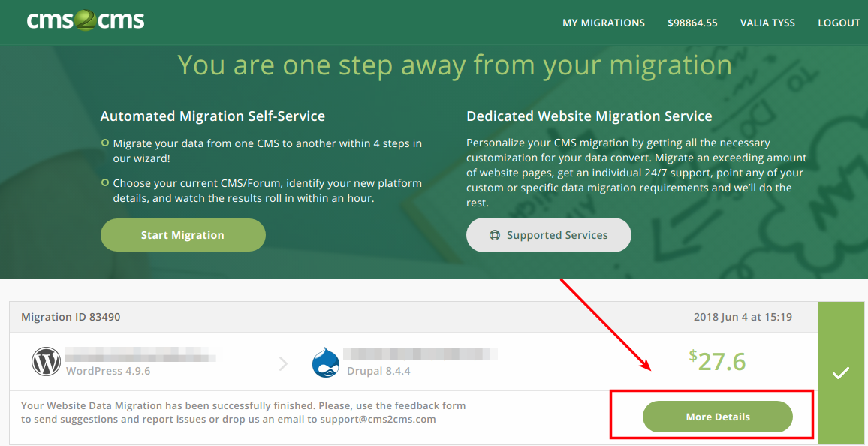The width and height of the screenshot is (868, 446).
Task: Log out using the Logout link
Action: click(839, 23)
